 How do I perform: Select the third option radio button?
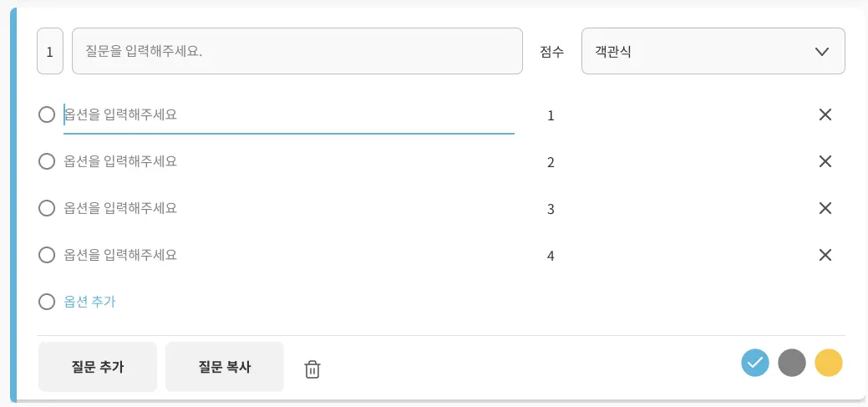pyautogui.click(x=48, y=208)
